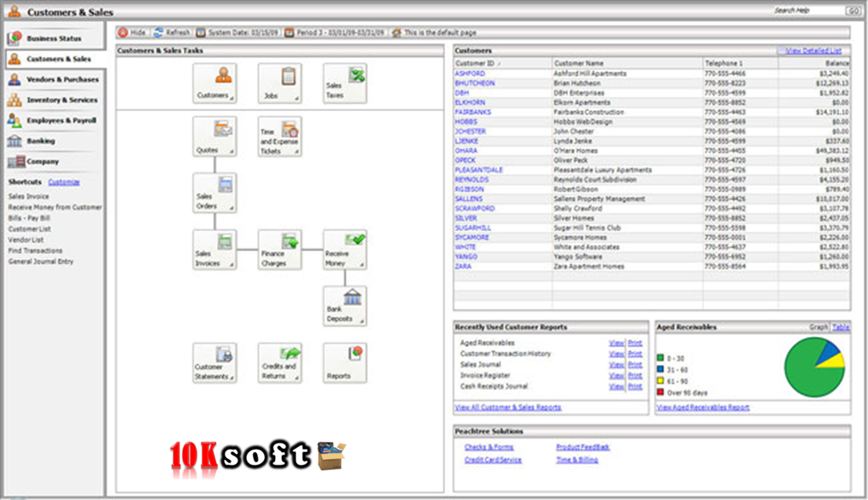
Task: Go to Banking navigation tab
Action: [x=54, y=141]
